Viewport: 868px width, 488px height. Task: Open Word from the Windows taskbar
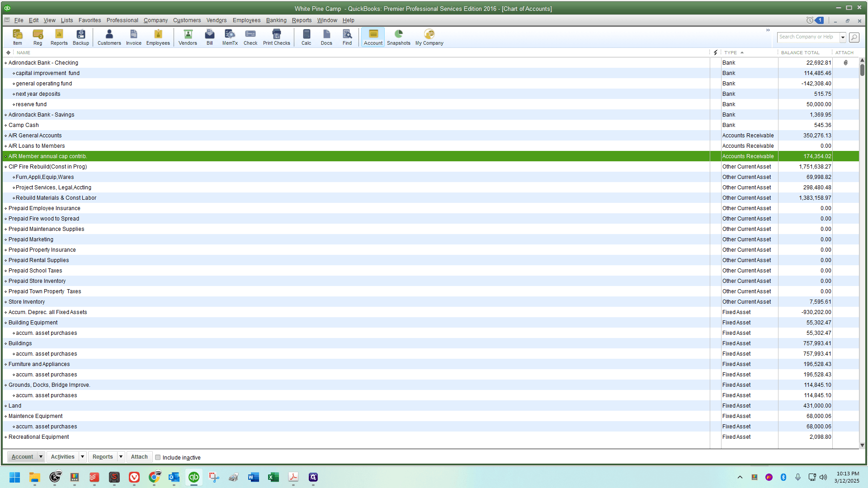[254, 477]
